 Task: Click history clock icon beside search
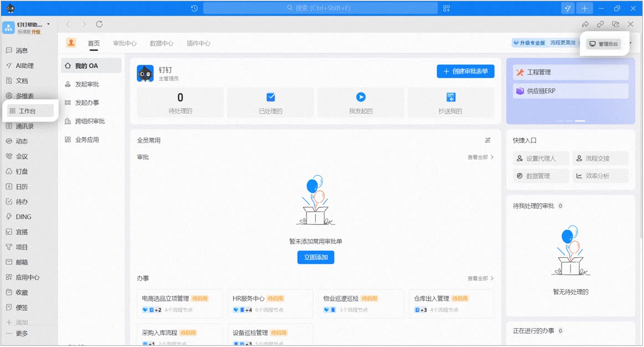[194, 8]
